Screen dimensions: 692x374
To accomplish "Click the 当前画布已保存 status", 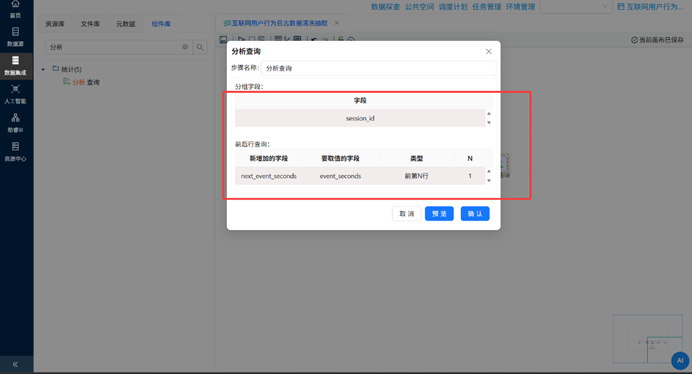I will tap(657, 40).
